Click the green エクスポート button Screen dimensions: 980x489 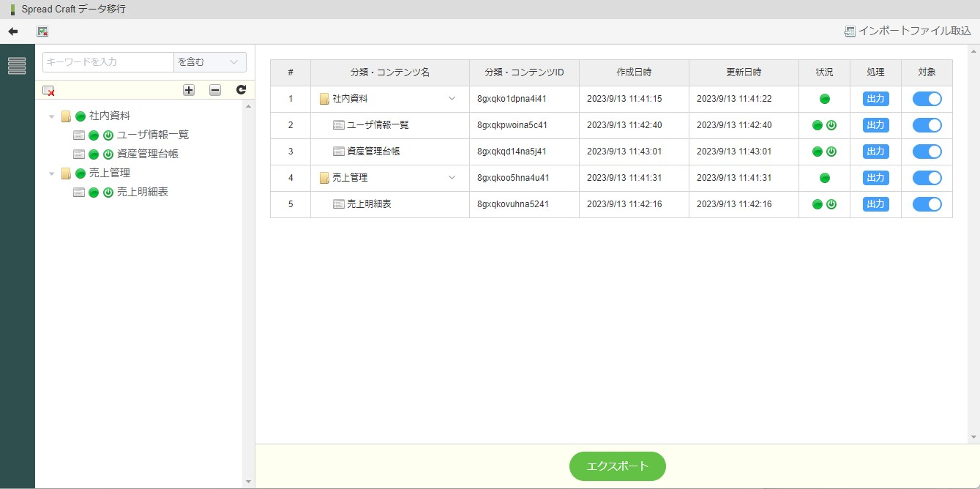click(617, 466)
